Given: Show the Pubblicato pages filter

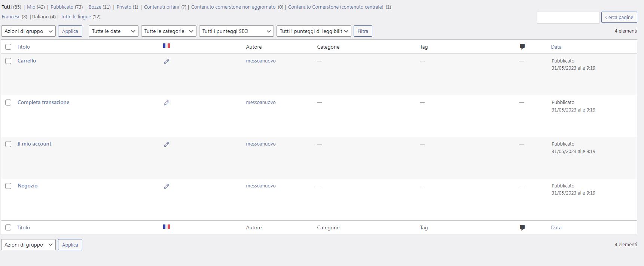Looking at the screenshot, I should tap(62, 7).
